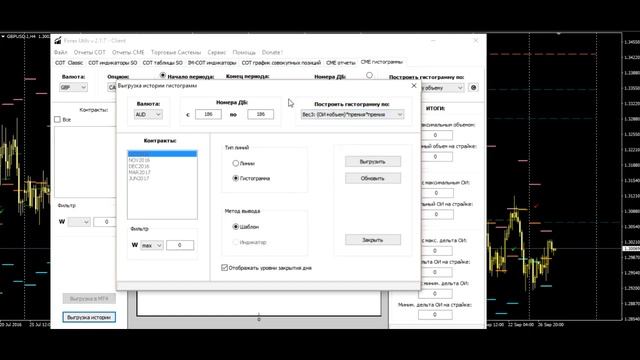Image resolution: width=640 pixels, height=360 pixels.
Task: Click the Закрыть button
Action: tap(373, 240)
